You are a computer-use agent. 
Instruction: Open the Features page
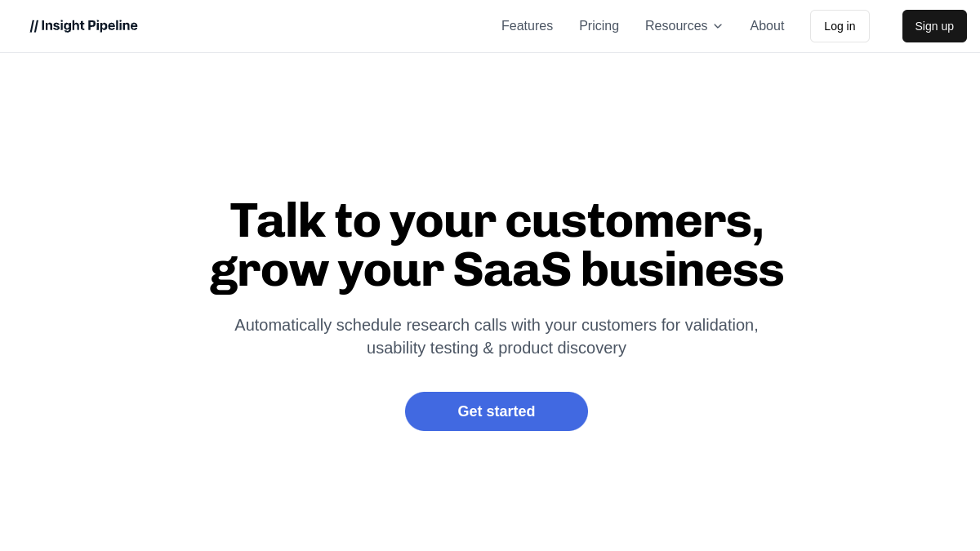pos(527,26)
